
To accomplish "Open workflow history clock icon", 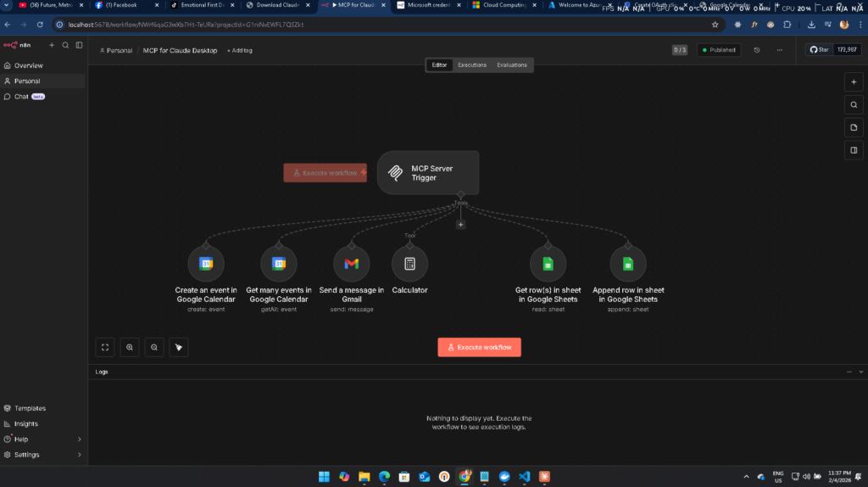I will point(756,50).
